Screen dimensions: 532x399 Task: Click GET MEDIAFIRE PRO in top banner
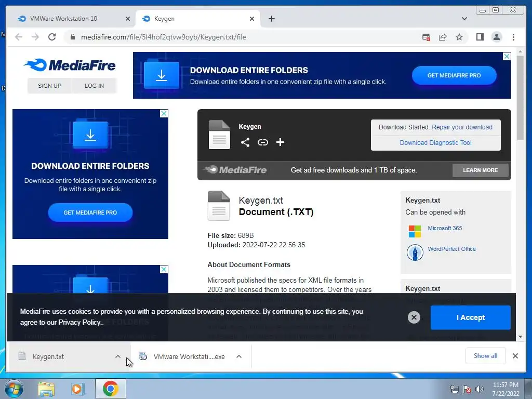pyautogui.click(x=454, y=75)
